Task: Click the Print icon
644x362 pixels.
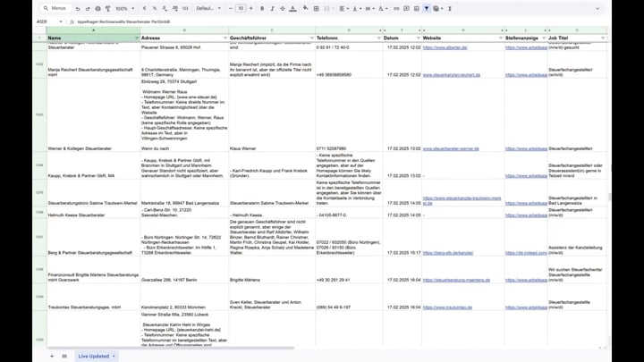Action: click(x=97, y=9)
